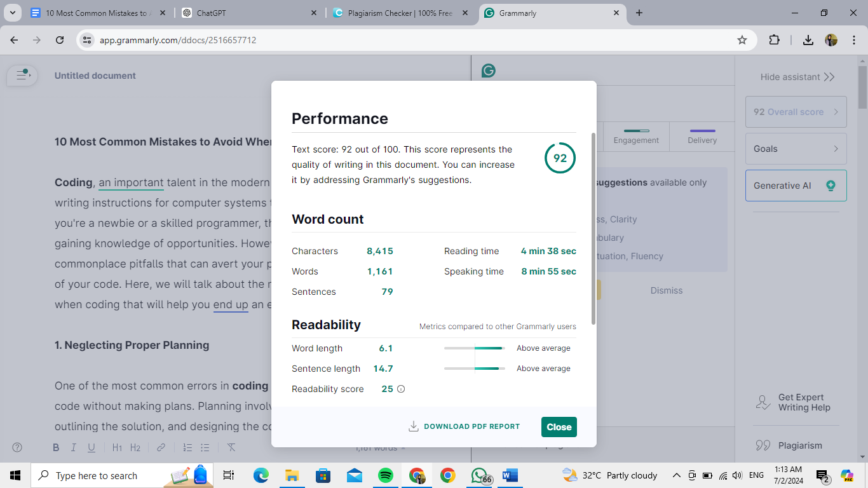The height and width of the screenshot is (488, 868).
Task: Click the 92 score circle
Action: 560,158
